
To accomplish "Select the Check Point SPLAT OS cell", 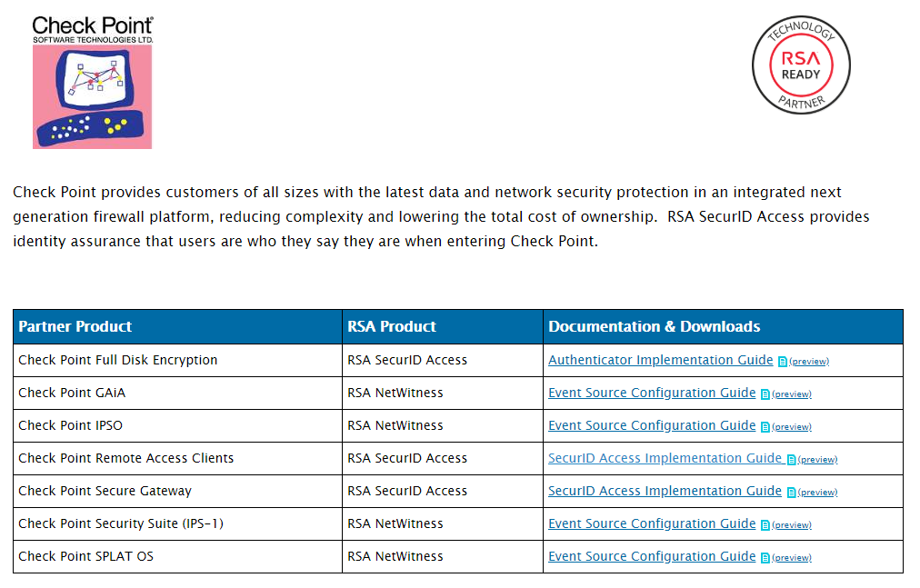I will [x=178, y=556].
